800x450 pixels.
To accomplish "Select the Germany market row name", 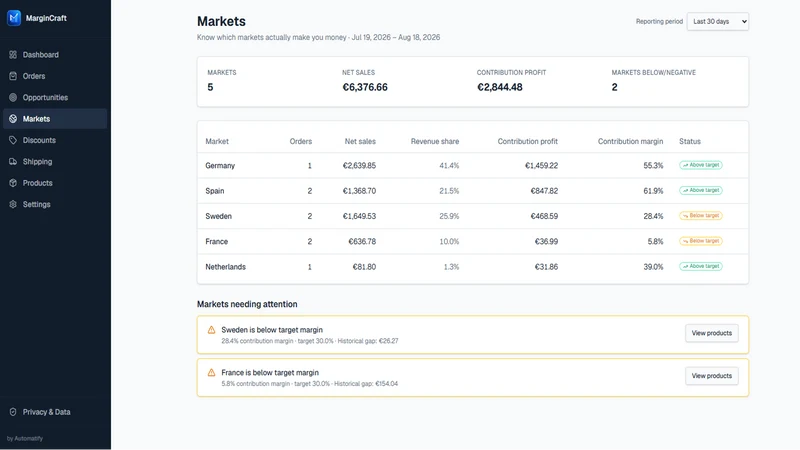I will point(220,166).
